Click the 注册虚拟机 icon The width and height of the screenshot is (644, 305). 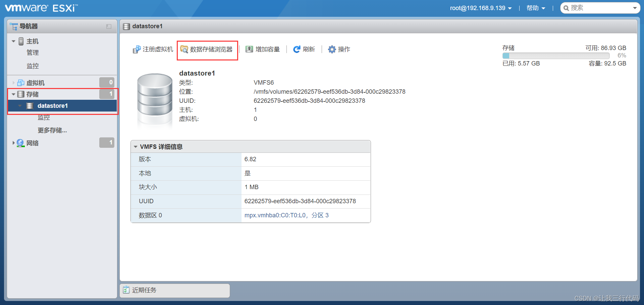pyautogui.click(x=137, y=49)
